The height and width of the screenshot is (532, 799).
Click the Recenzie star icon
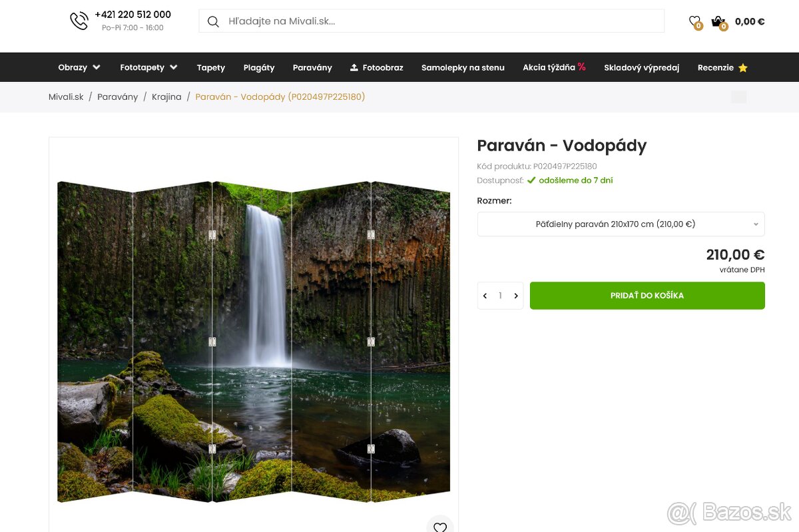(x=743, y=67)
